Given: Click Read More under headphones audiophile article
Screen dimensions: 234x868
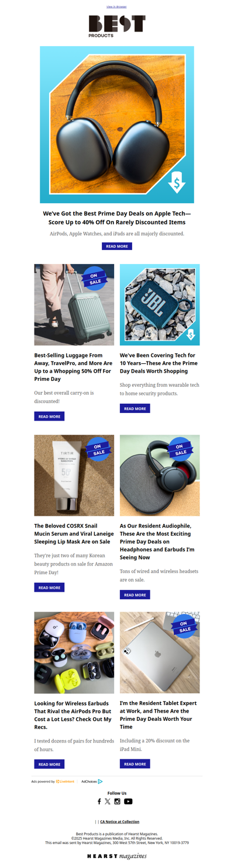Looking at the screenshot, I should 135,595.
